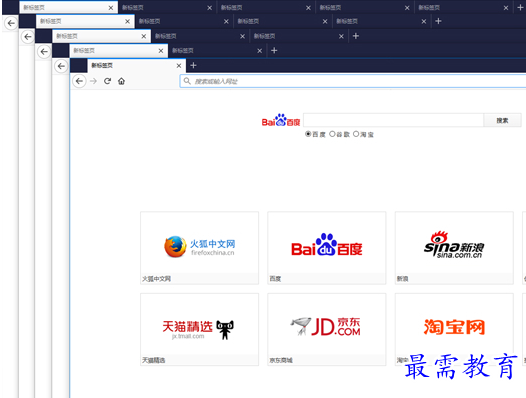Select the 淘宝 radio option
Viewport: 526px width, 398px height.
pos(356,134)
